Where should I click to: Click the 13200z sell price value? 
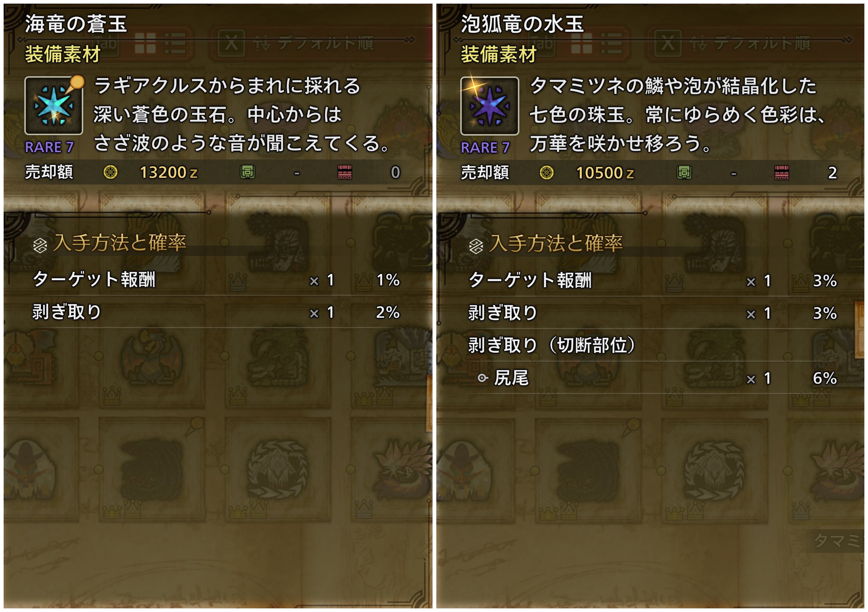[169, 173]
